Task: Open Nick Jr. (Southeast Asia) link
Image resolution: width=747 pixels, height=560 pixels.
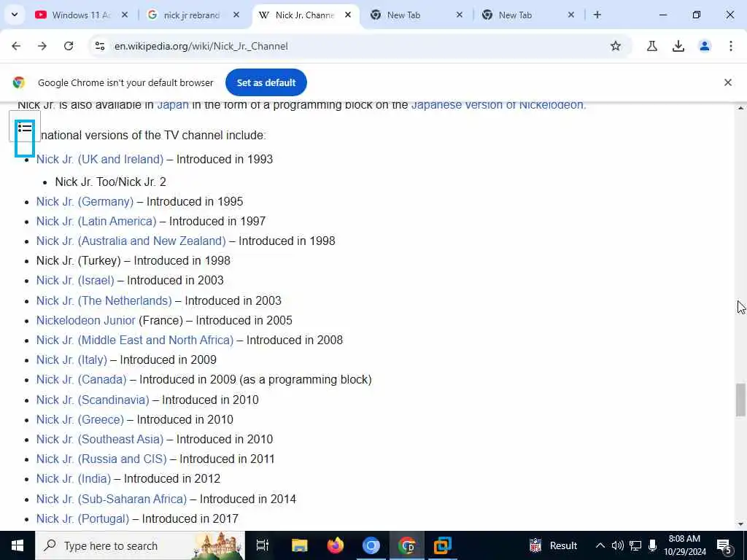Action: pyautogui.click(x=99, y=439)
